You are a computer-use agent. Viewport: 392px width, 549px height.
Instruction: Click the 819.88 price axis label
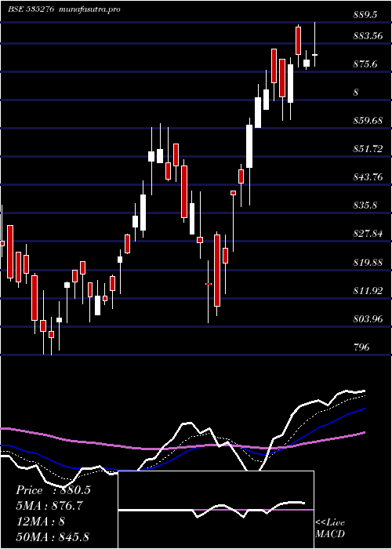(x=368, y=262)
